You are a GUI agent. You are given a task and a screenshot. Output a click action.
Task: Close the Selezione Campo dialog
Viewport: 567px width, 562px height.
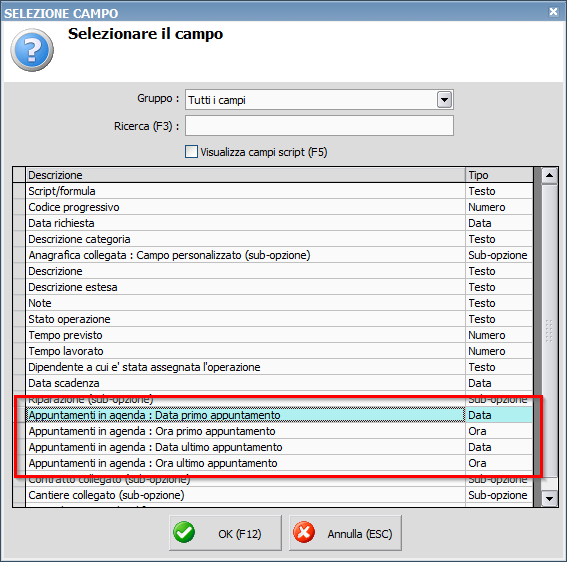(x=553, y=12)
